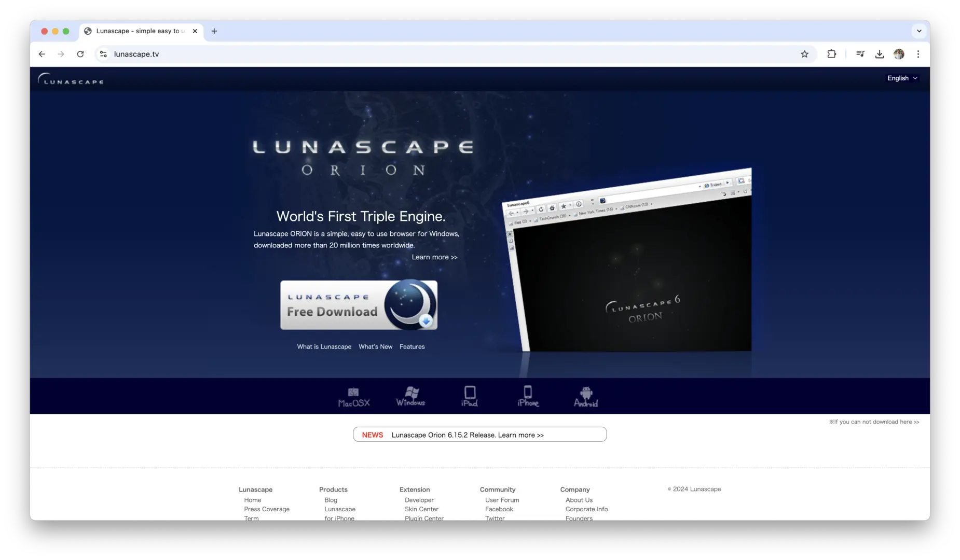Open the Press Coverage footer link

[x=267, y=509]
